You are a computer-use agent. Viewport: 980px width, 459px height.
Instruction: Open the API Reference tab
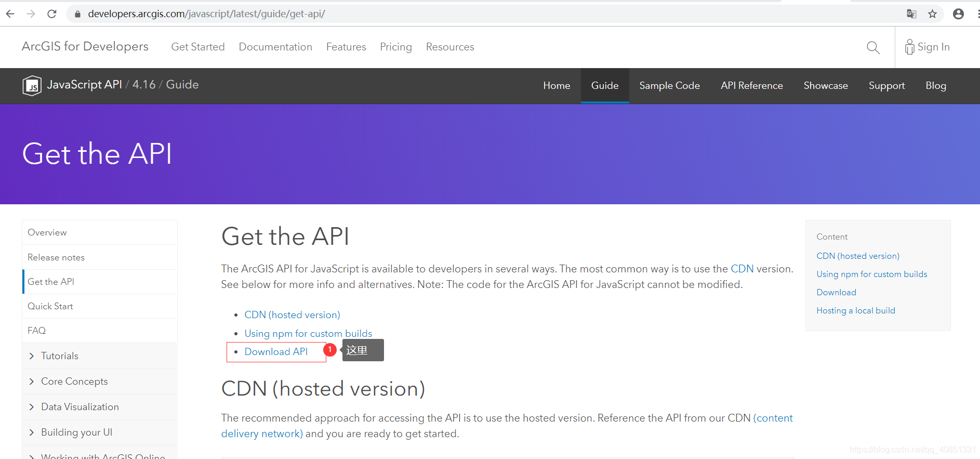click(x=751, y=86)
